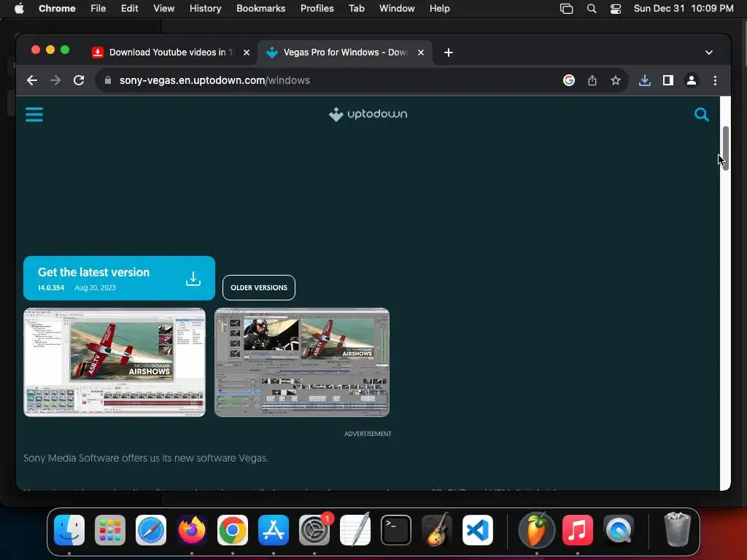747x560 pixels.
Task: Click the date and time in menu bar
Action: [683, 9]
